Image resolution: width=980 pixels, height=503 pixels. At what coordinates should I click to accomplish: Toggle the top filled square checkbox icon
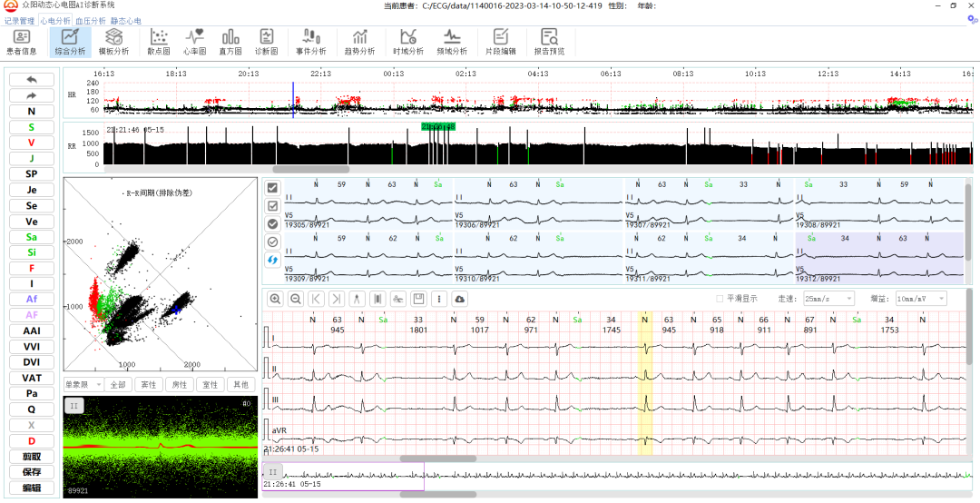[x=272, y=188]
